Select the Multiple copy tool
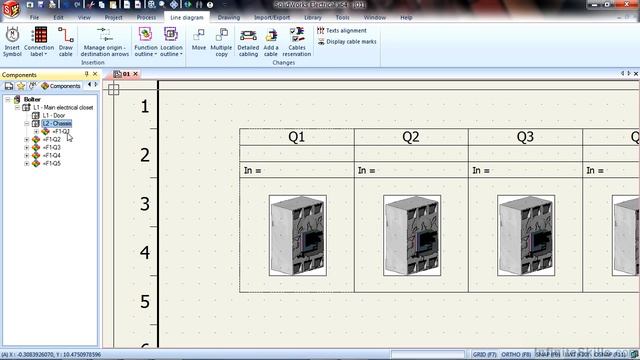640x360 pixels. click(221, 42)
